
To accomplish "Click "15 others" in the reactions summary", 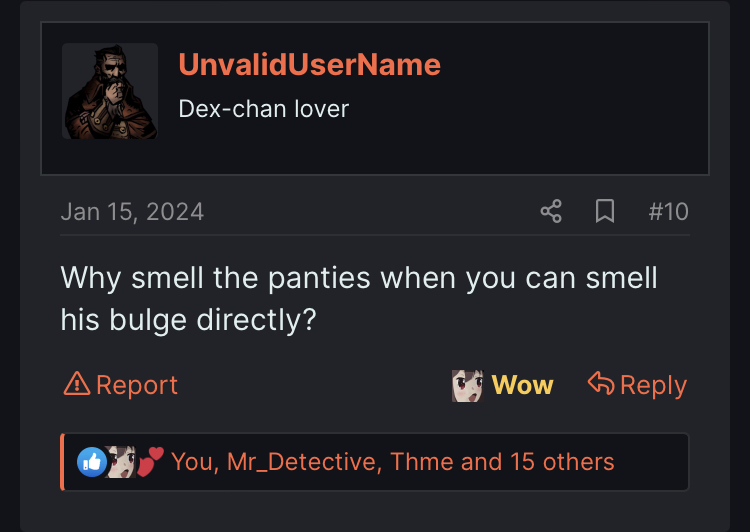I will [x=562, y=462].
